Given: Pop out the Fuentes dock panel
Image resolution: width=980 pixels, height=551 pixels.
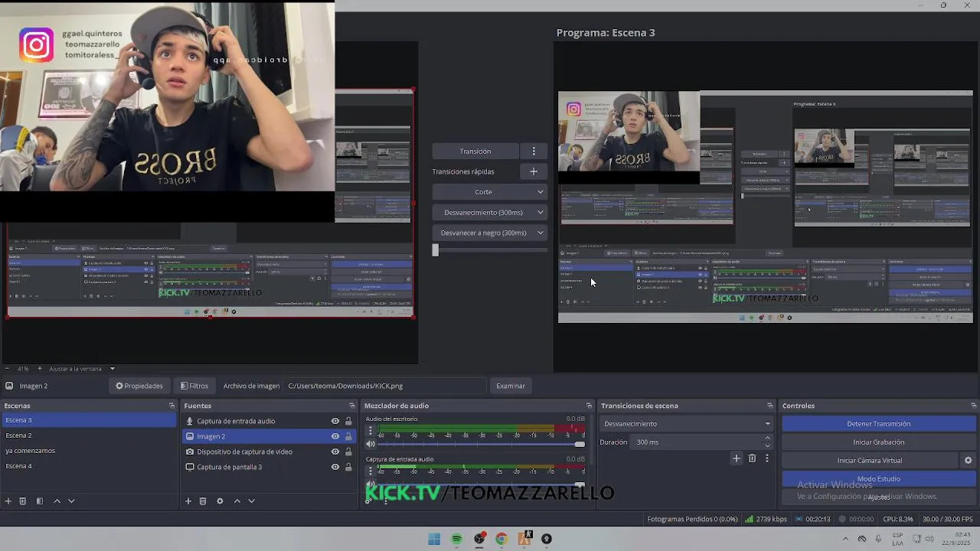Looking at the screenshot, I should point(352,406).
